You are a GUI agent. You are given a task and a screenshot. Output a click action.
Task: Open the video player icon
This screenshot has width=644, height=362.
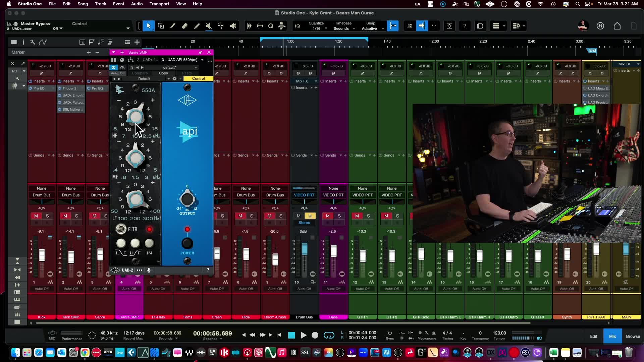480,26
